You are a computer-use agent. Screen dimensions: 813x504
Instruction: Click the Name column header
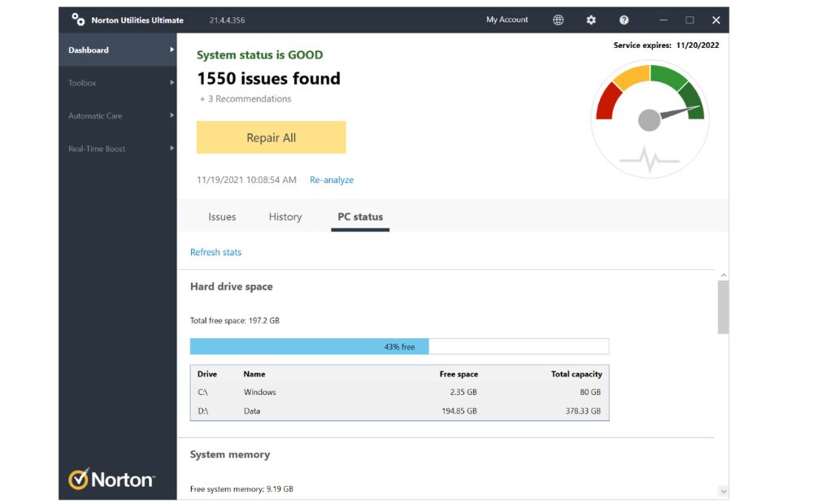pyautogui.click(x=254, y=374)
